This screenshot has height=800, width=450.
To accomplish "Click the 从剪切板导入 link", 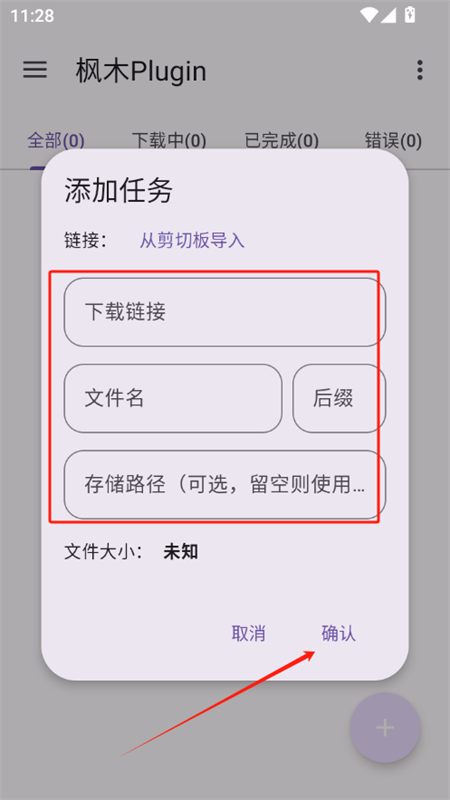I will [192, 240].
